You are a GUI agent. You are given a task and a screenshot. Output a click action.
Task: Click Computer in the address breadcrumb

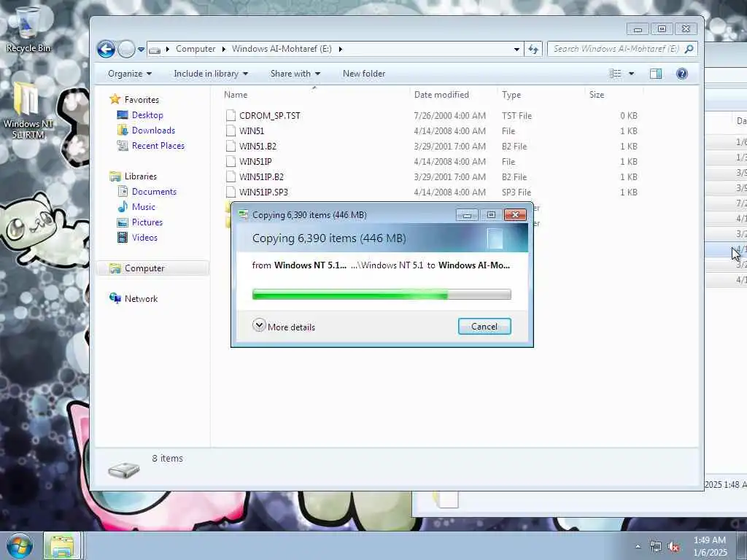tap(196, 49)
